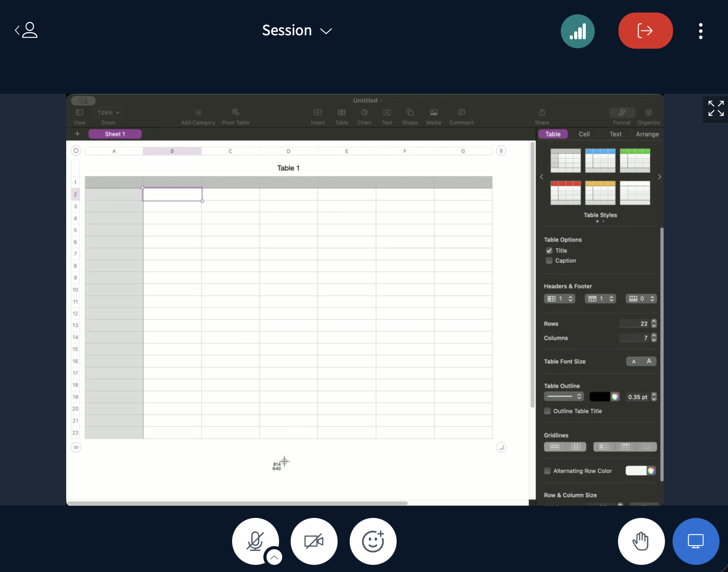Image resolution: width=728 pixels, height=572 pixels.
Task: Choose the blue header table style
Action: 600,160
